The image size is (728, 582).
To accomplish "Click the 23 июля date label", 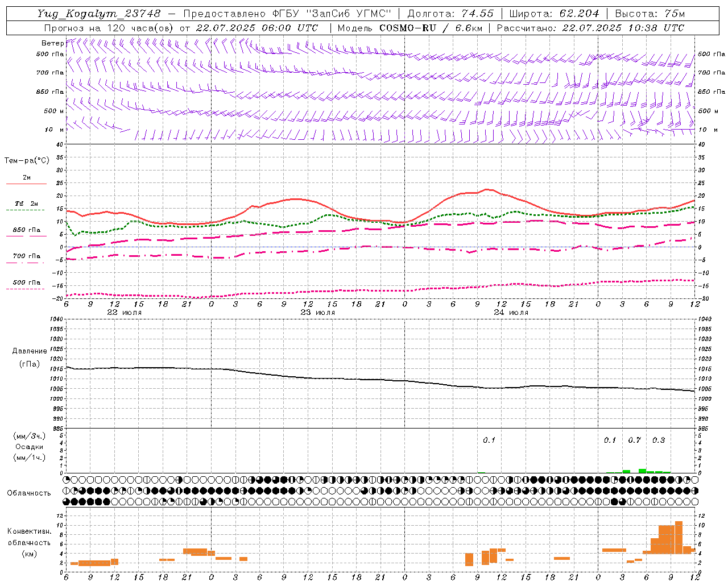I will (318, 313).
